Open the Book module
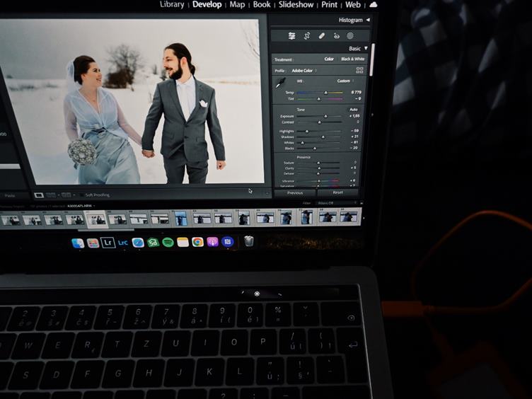532x399 pixels. (262, 5)
